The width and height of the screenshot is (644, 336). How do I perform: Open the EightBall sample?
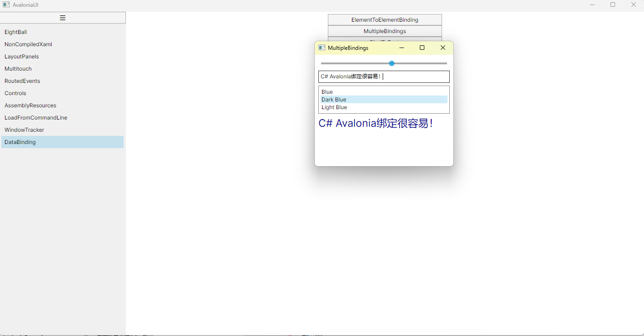(x=62, y=32)
